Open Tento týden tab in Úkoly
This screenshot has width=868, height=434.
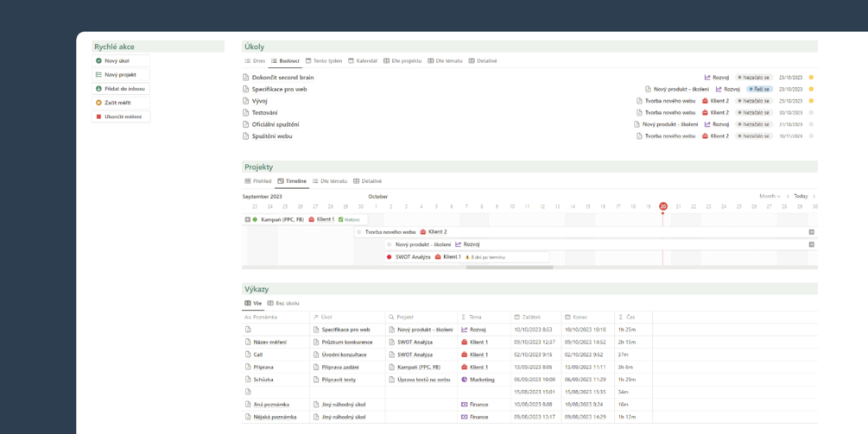(324, 60)
